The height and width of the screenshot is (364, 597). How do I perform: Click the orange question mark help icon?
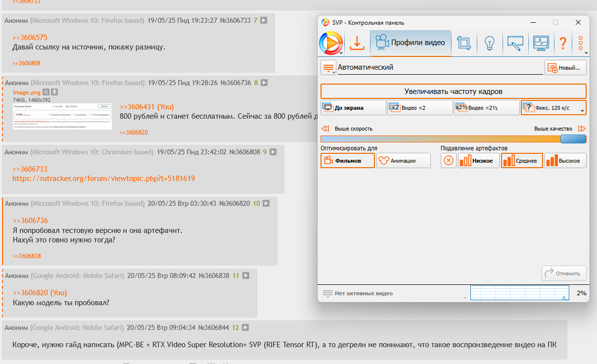563,43
